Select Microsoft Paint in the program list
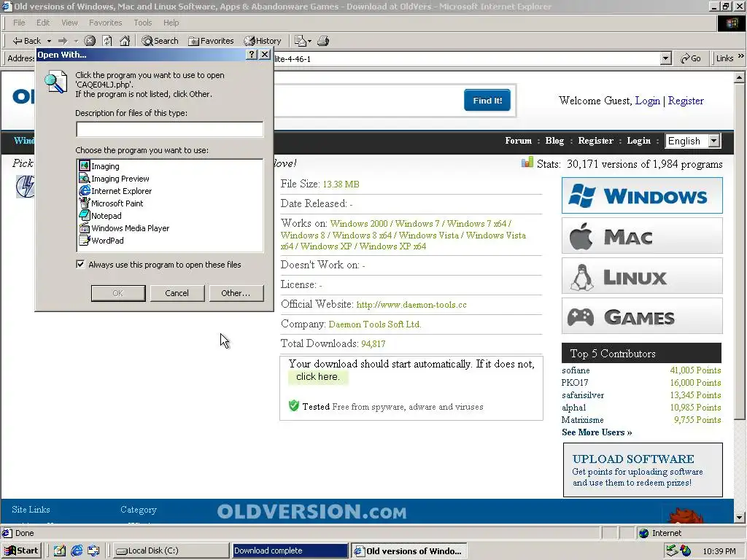Viewport: 747px width, 560px height. (112, 203)
